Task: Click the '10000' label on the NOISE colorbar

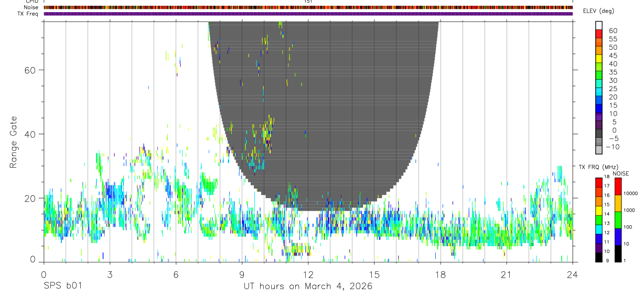Action: pyautogui.click(x=632, y=193)
